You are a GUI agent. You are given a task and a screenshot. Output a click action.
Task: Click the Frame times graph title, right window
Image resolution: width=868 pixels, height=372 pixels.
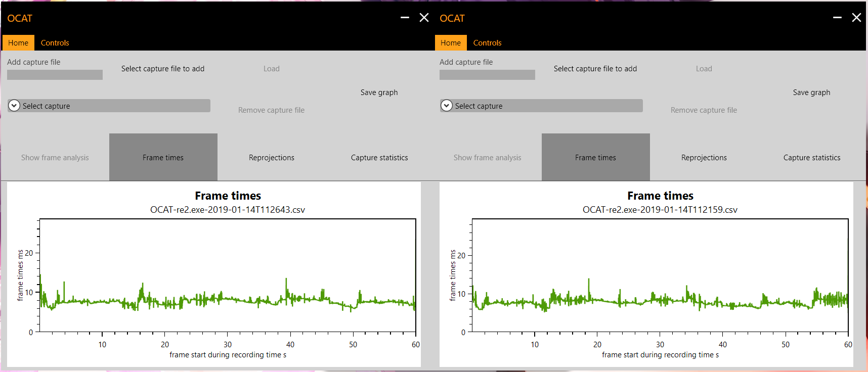click(661, 196)
